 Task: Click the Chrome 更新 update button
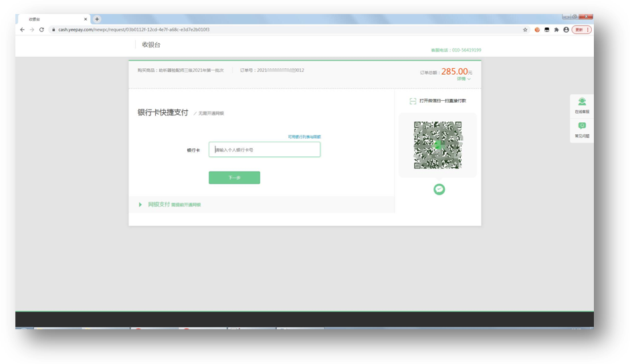[x=581, y=29]
